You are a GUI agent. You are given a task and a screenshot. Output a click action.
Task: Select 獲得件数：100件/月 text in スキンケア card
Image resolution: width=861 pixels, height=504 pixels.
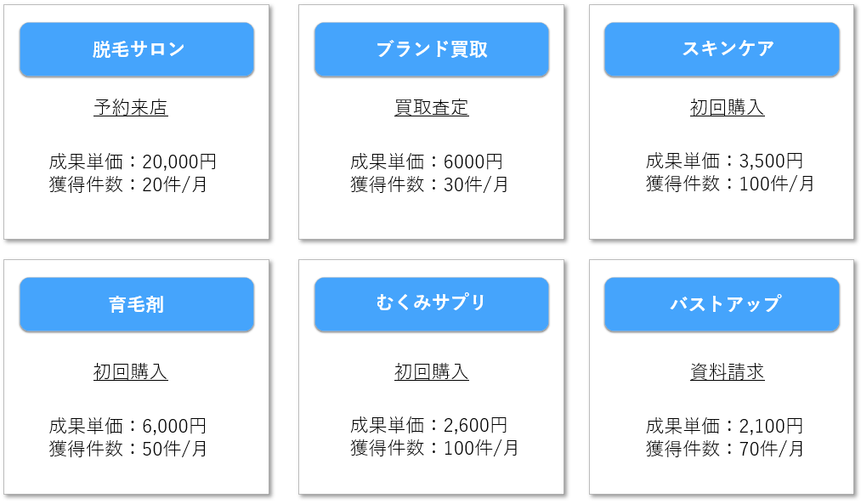tap(730, 184)
